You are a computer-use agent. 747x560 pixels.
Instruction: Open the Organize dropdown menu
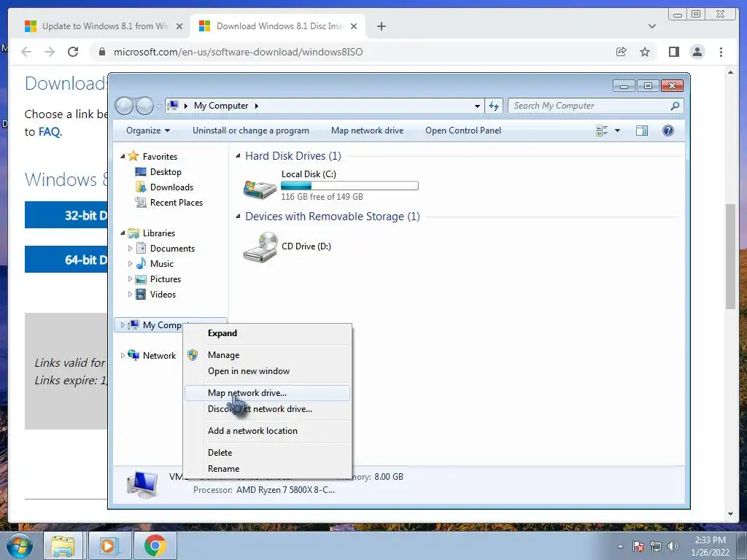pyautogui.click(x=147, y=131)
